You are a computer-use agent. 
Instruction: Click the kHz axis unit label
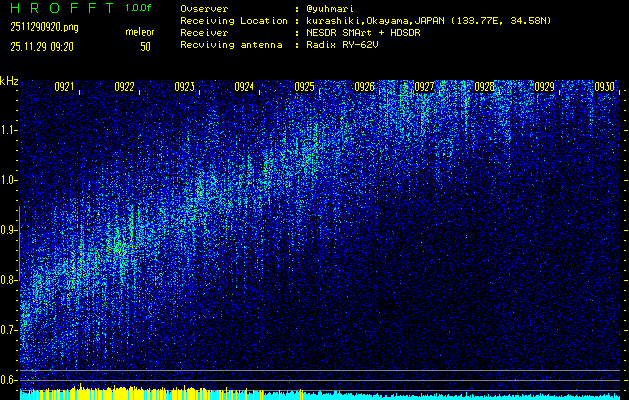pos(10,81)
